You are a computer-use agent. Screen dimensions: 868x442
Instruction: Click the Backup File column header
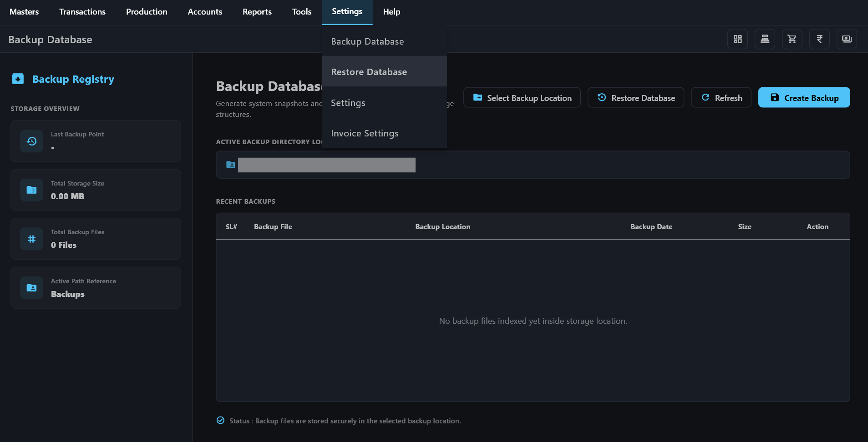pos(273,227)
